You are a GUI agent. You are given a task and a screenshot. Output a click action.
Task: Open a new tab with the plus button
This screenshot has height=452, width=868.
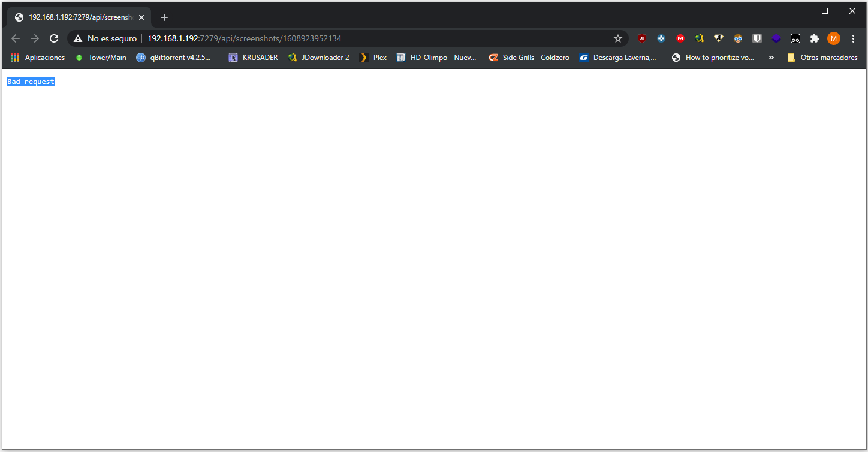click(x=164, y=17)
